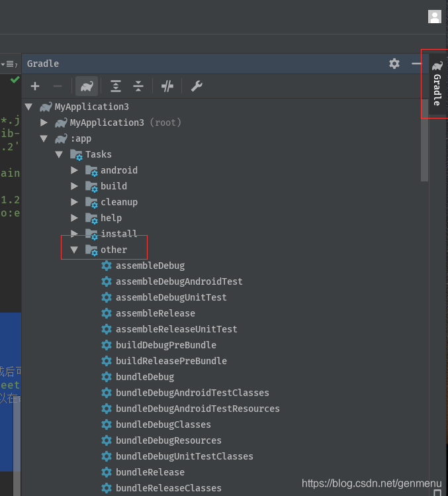Click the minus detach project icon
Image resolution: width=448 pixels, height=496 pixels.
(57, 86)
